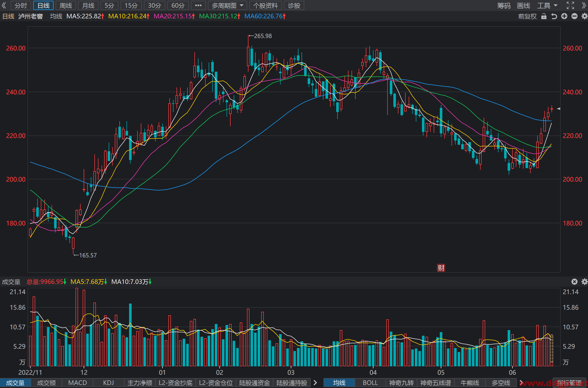Select BOLL main indicator
This screenshot has height=388, width=588.
[370, 383]
